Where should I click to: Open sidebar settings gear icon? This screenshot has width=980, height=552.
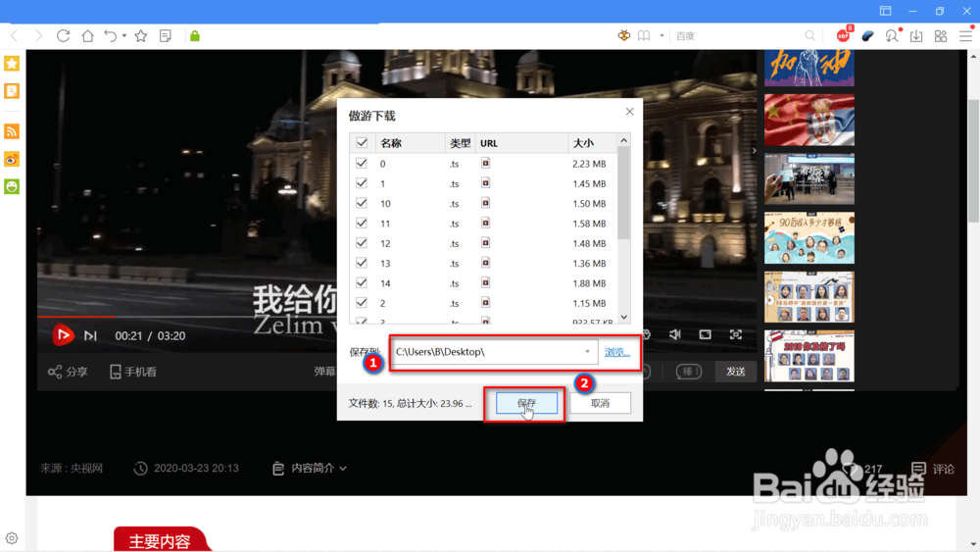click(12, 538)
